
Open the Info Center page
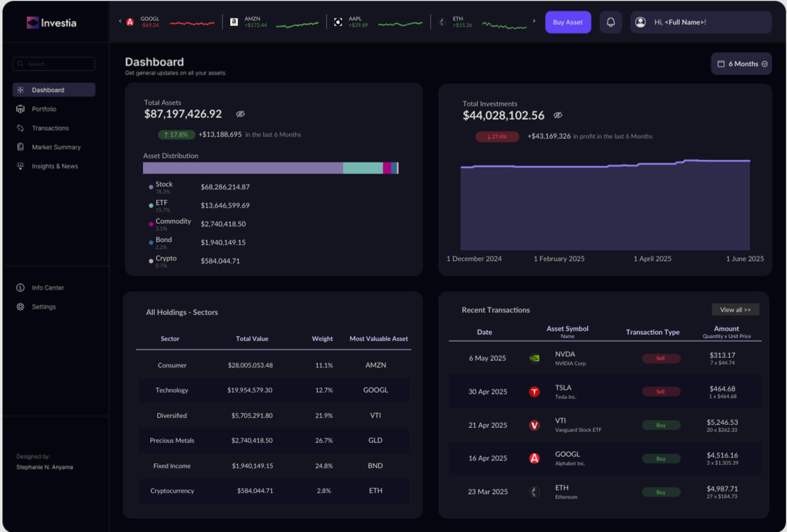47,287
